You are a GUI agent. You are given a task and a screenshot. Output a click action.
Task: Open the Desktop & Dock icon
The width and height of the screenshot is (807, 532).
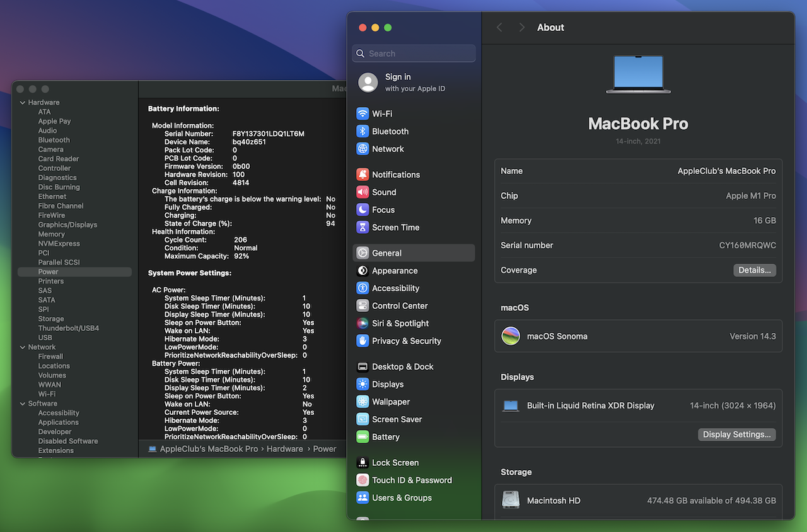tap(363, 367)
